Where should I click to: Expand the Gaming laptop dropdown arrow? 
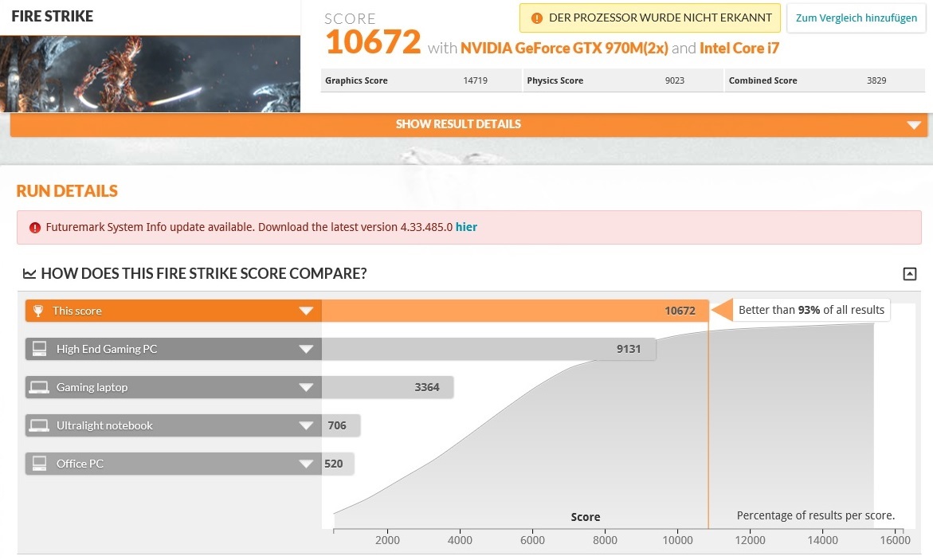pos(306,387)
